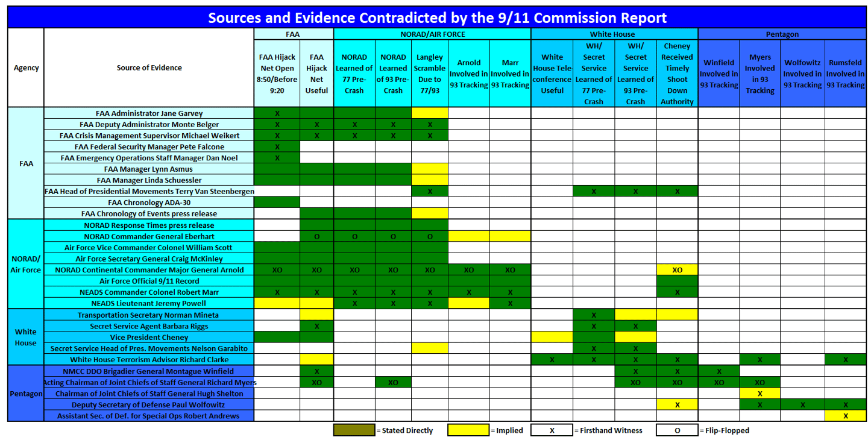Click FAA Emergency Operations Staff Manager Dan Noel

149,158
